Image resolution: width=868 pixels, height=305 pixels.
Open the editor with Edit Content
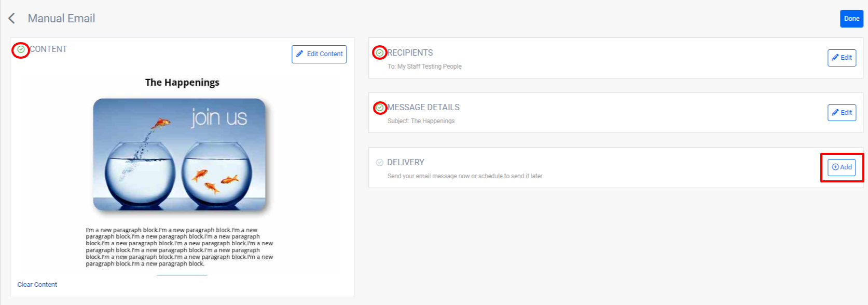pyautogui.click(x=319, y=54)
